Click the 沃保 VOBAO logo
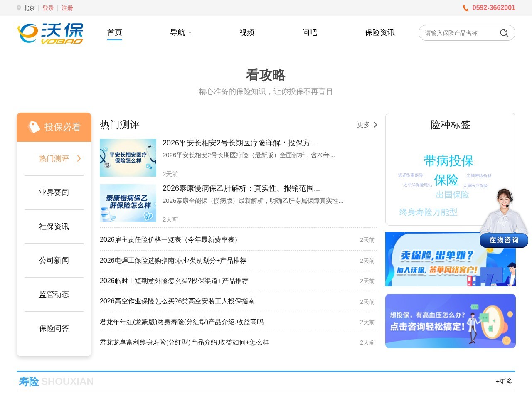Screen dimensions: 532x399 pyautogui.click(x=50, y=33)
